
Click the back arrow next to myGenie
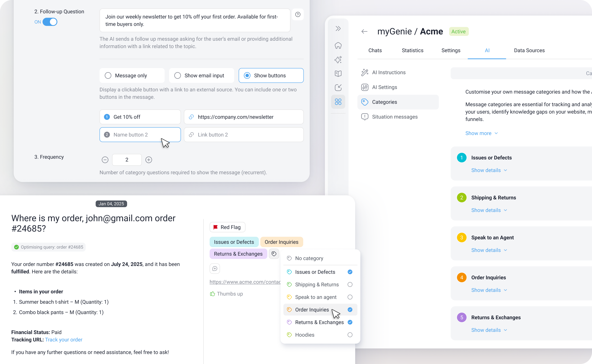(364, 32)
